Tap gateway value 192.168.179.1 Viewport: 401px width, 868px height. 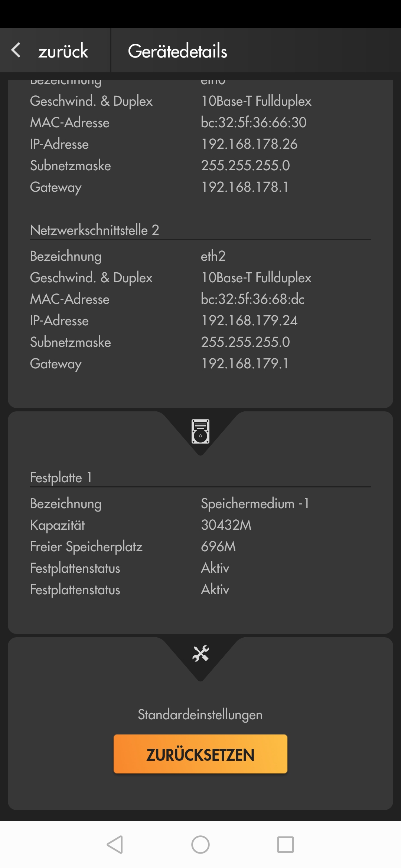click(245, 364)
